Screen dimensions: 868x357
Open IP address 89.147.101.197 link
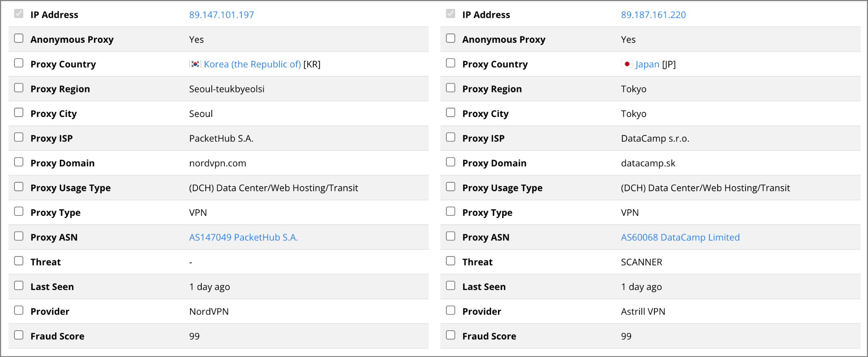(222, 15)
